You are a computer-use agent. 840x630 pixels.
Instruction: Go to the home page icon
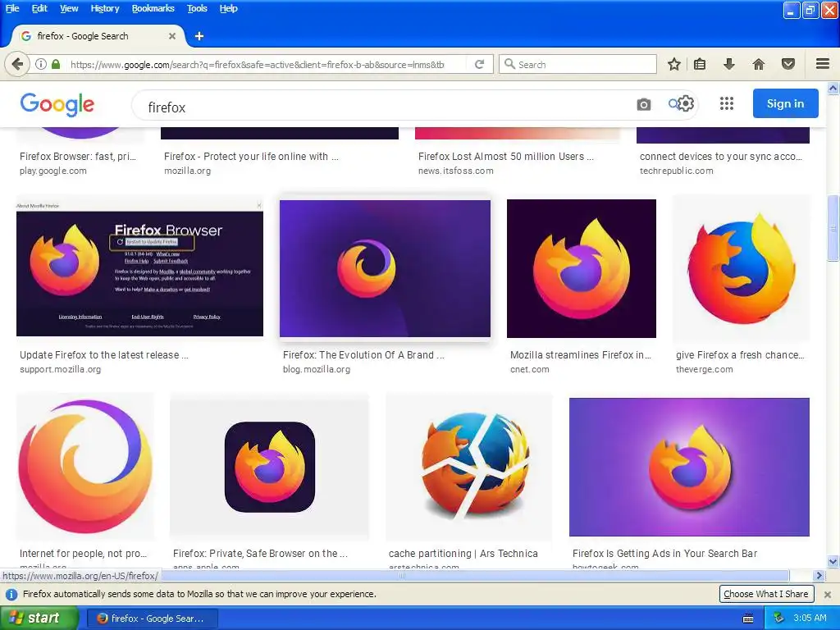(x=759, y=64)
